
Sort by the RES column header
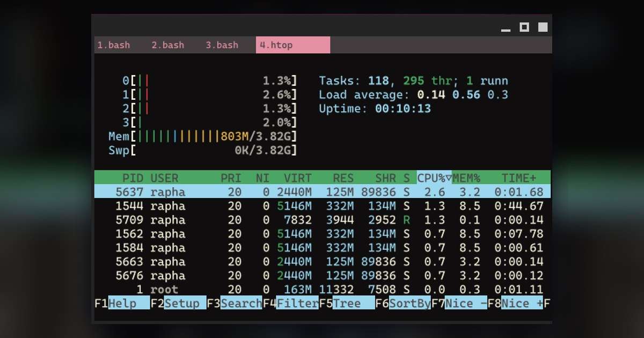click(x=343, y=178)
